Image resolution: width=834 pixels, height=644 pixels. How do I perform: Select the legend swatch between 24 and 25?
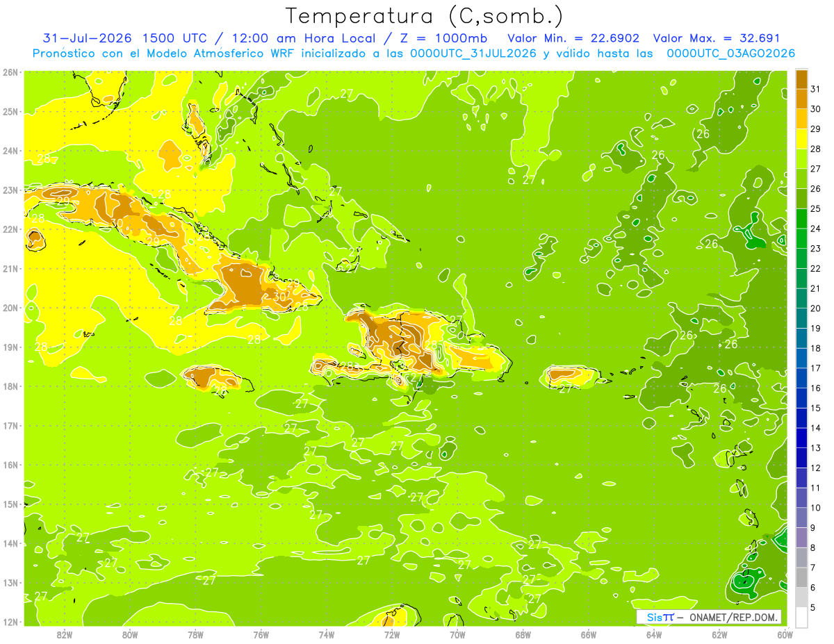point(801,219)
